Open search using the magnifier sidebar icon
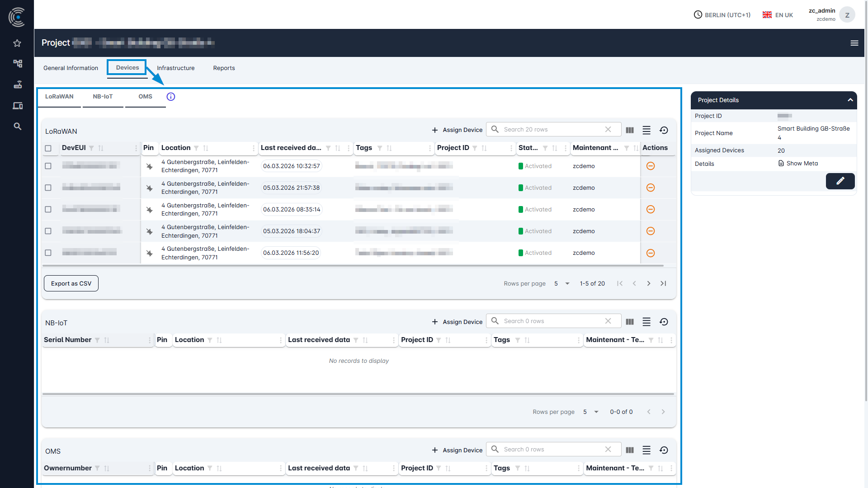868x488 pixels. click(17, 126)
